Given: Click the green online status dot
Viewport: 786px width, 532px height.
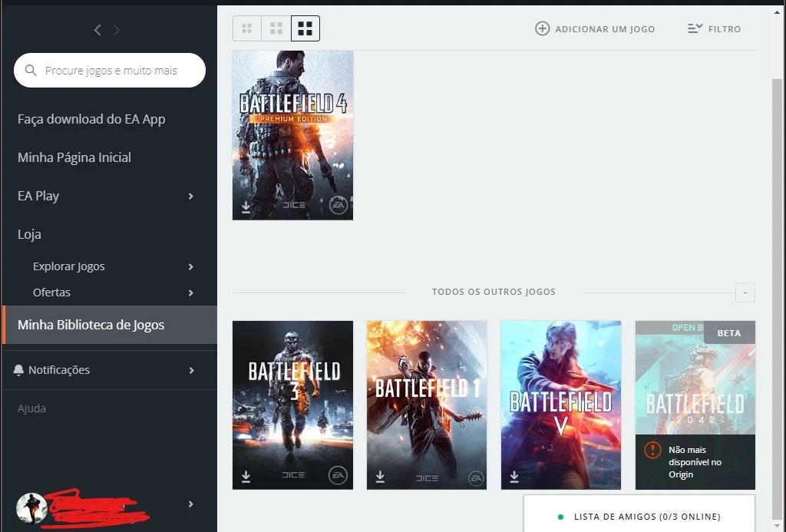Looking at the screenshot, I should click(560, 517).
